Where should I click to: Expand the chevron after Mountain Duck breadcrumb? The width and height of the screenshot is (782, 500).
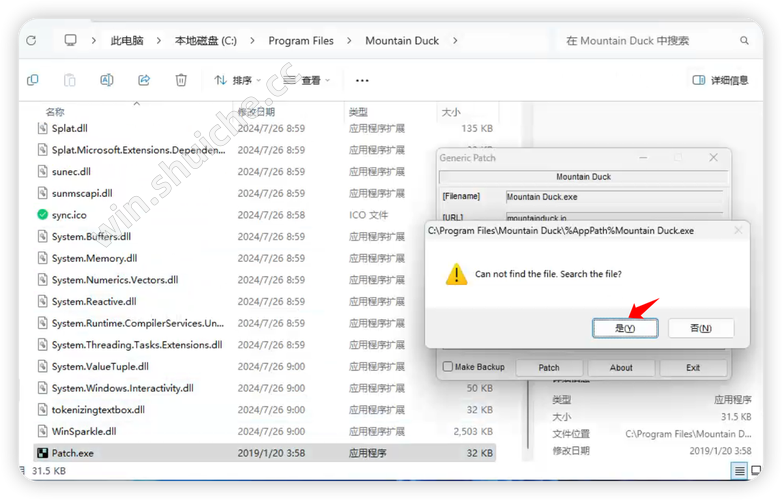[x=455, y=41]
